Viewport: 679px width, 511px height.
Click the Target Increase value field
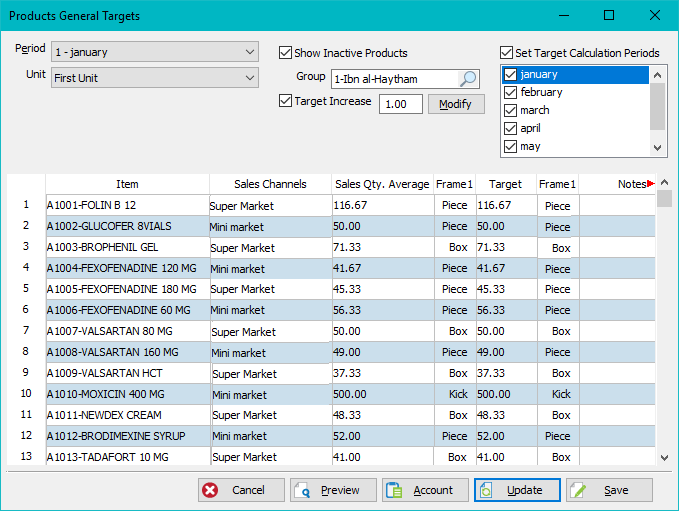click(x=401, y=104)
